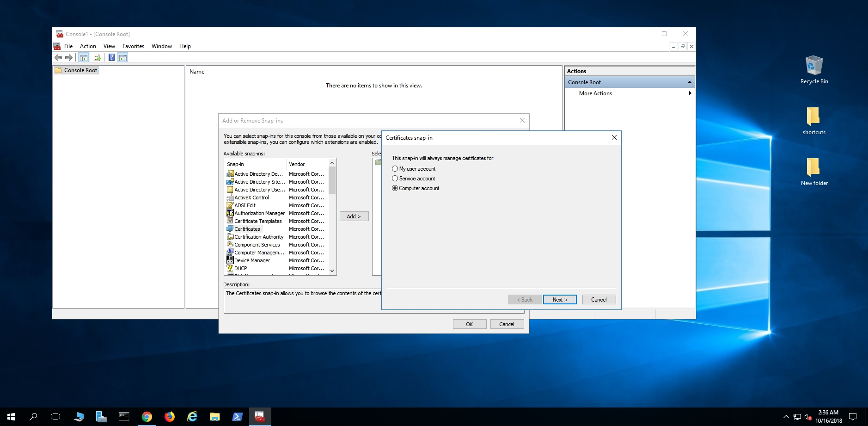Select the Computer Management snap-in icon
Viewport: 868px width, 426px height.
click(x=230, y=253)
